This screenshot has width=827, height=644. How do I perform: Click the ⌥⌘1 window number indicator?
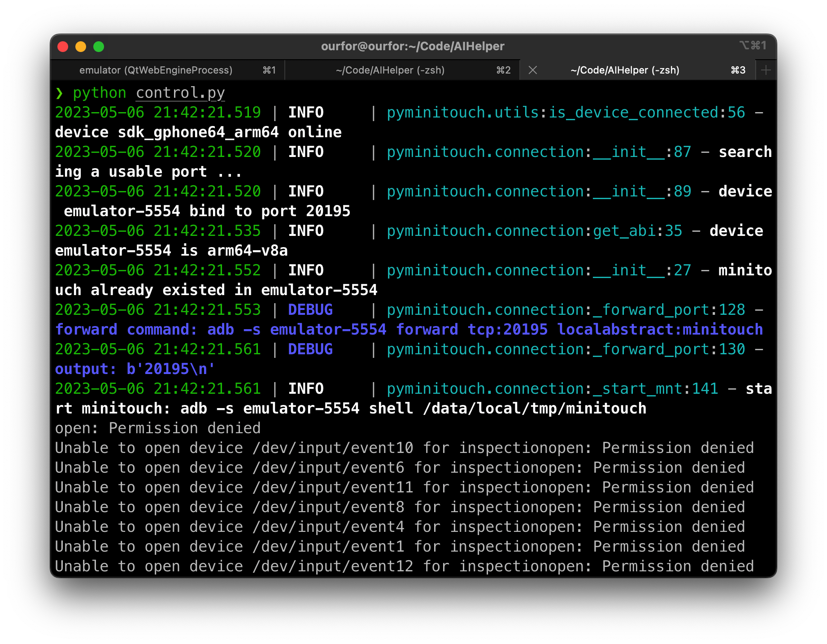click(x=753, y=45)
